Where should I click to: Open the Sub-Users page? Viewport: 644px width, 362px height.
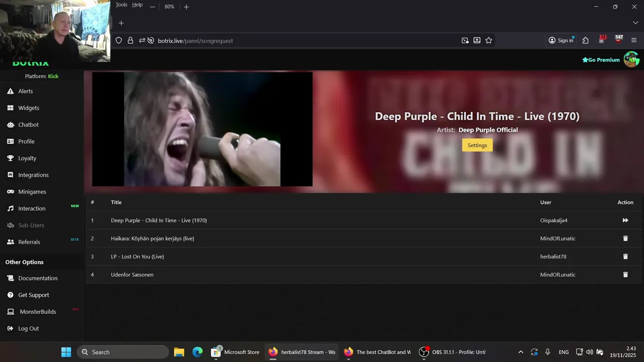[x=31, y=225]
